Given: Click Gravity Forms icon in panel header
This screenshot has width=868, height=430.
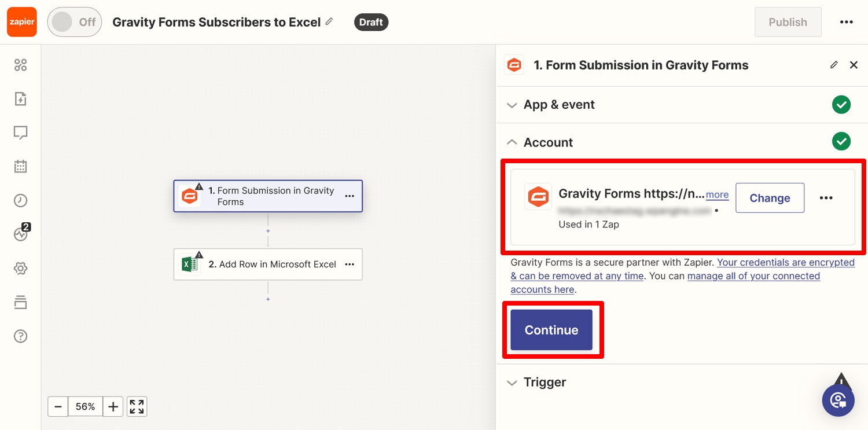Looking at the screenshot, I should point(514,65).
